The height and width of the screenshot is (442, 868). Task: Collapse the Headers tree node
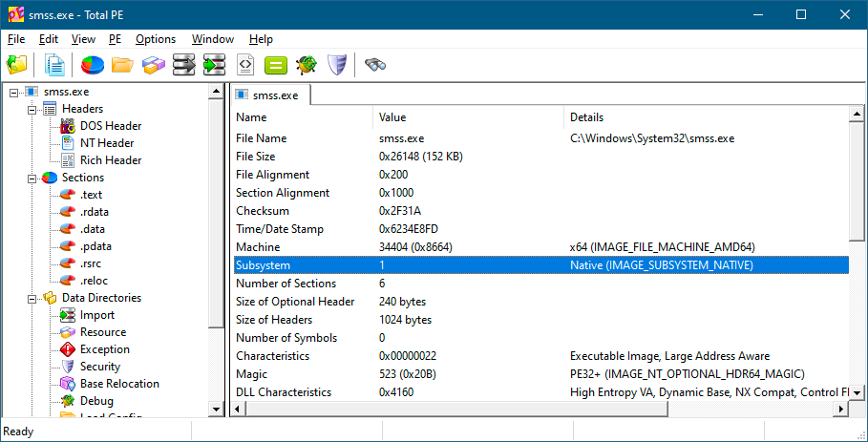[x=32, y=109]
